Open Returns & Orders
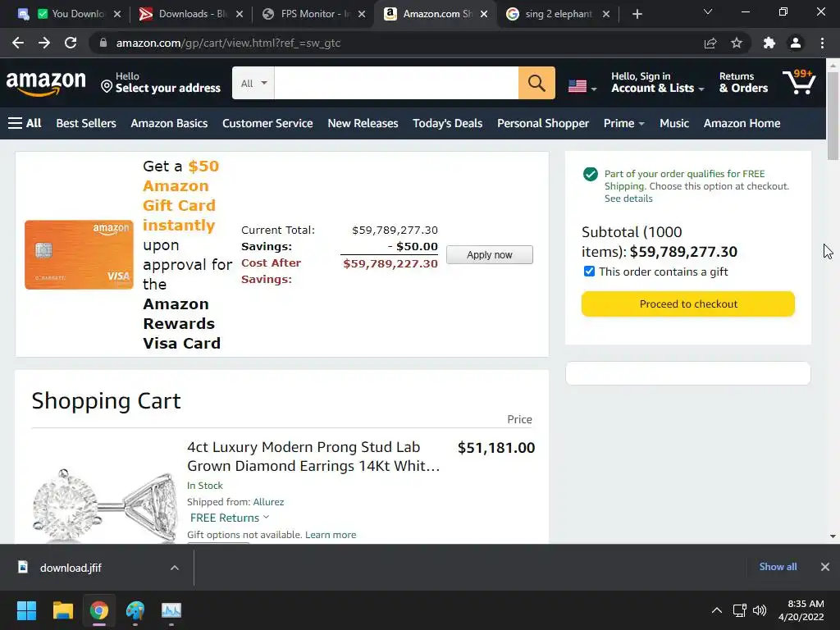 coord(743,83)
